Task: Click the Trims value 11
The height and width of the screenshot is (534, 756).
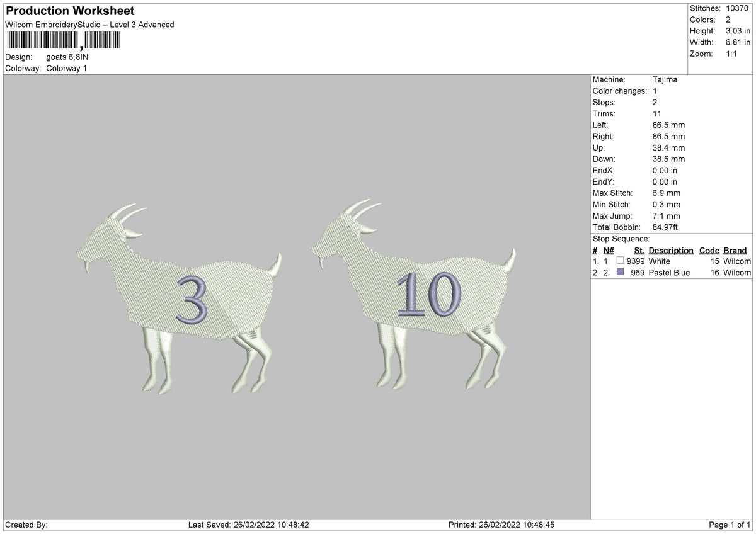Action: click(x=657, y=114)
